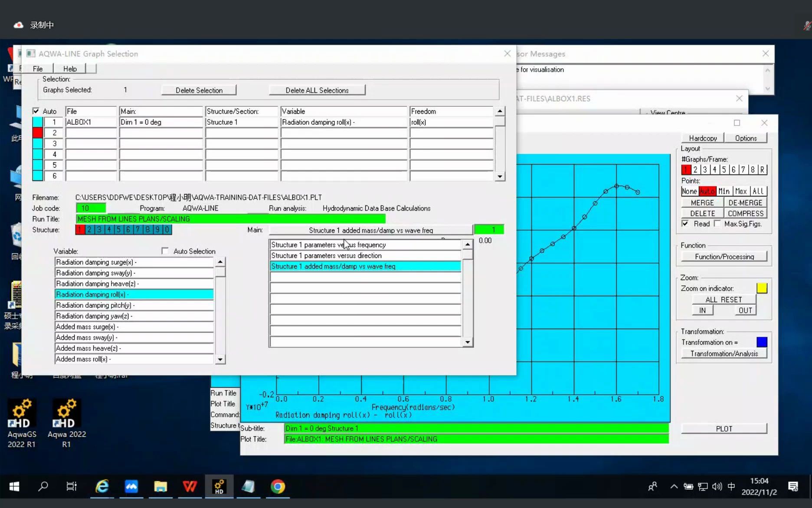This screenshot has height=508, width=812.
Task: Click the down arrow of the Main selection list
Action: tap(467, 342)
